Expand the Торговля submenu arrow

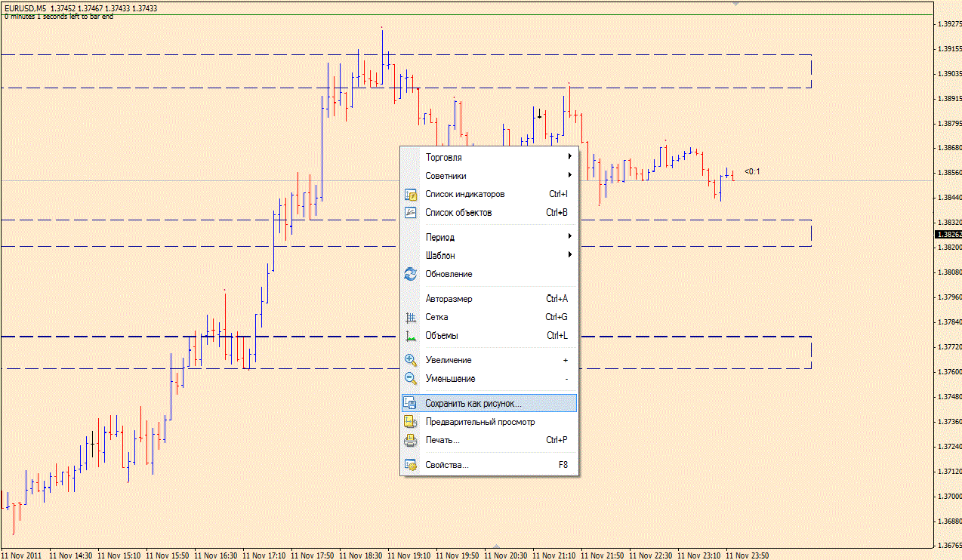pyautogui.click(x=570, y=157)
